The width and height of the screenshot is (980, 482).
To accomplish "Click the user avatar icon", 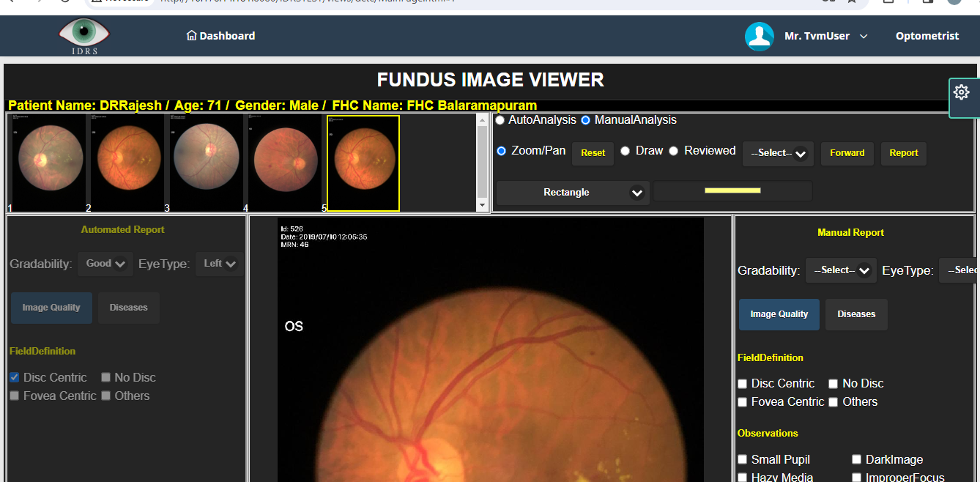I will click(760, 36).
